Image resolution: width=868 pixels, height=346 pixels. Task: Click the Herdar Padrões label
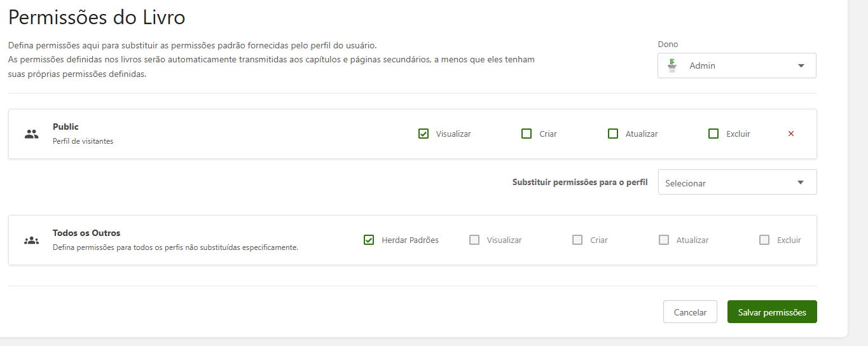coord(410,240)
